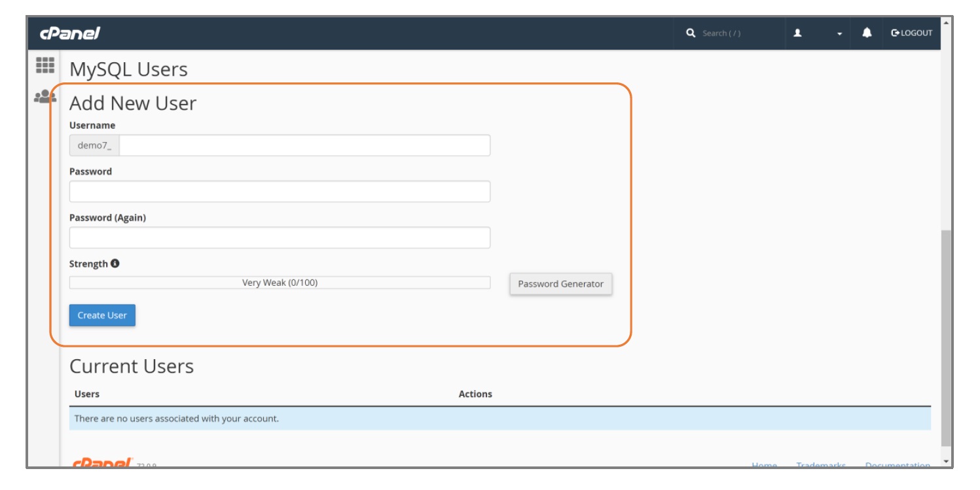Screen dimensions: 980x490
Task: Click the search magnifier icon
Action: (x=691, y=33)
